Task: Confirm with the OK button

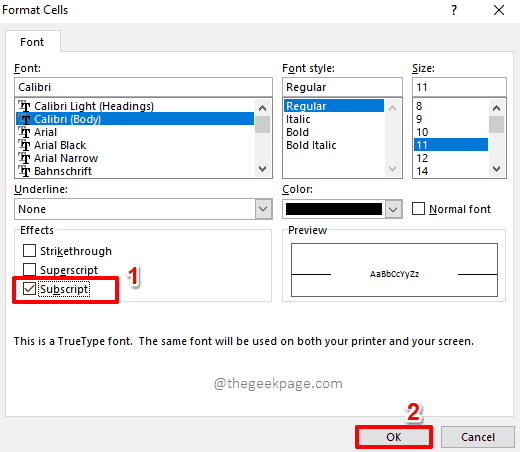Action: pyautogui.click(x=394, y=437)
